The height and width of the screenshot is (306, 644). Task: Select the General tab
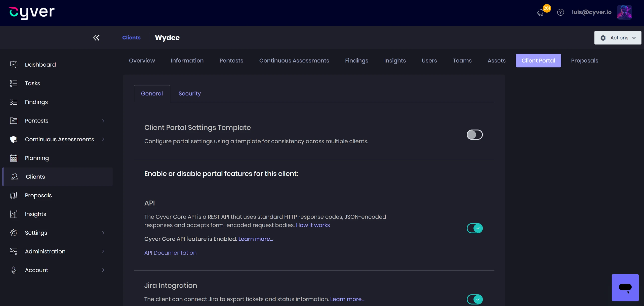[x=152, y=94]
